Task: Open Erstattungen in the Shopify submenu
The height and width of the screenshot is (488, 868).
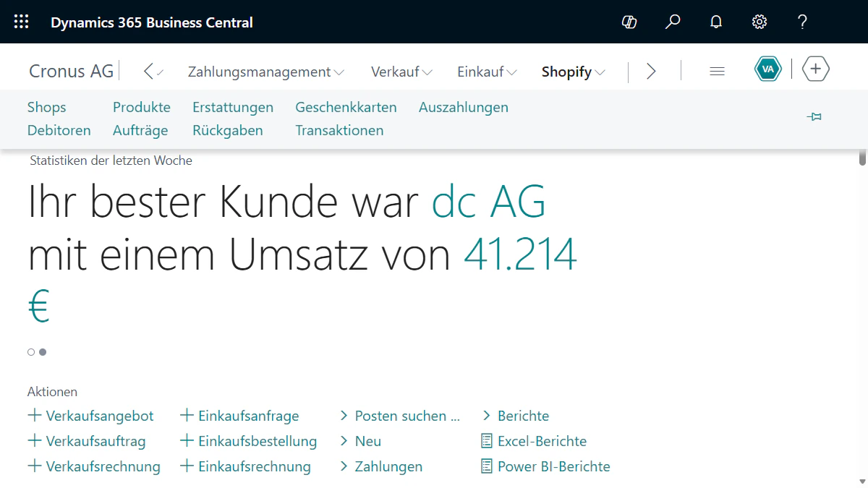Action: pos(233,107)
